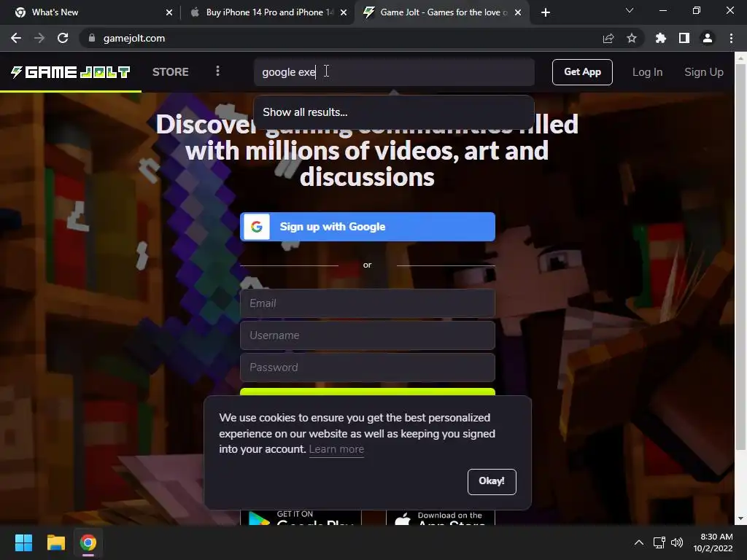
Task: Click the Chrome favicon on What's New tab
Action: click(x=20, y=12)
